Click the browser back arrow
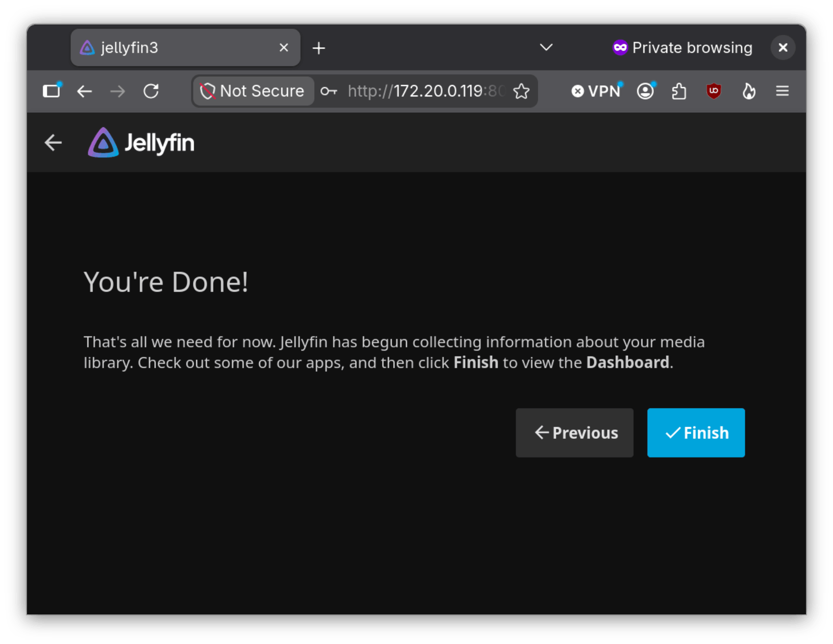Viewport: 833px width, 644px height. (84, 91)
